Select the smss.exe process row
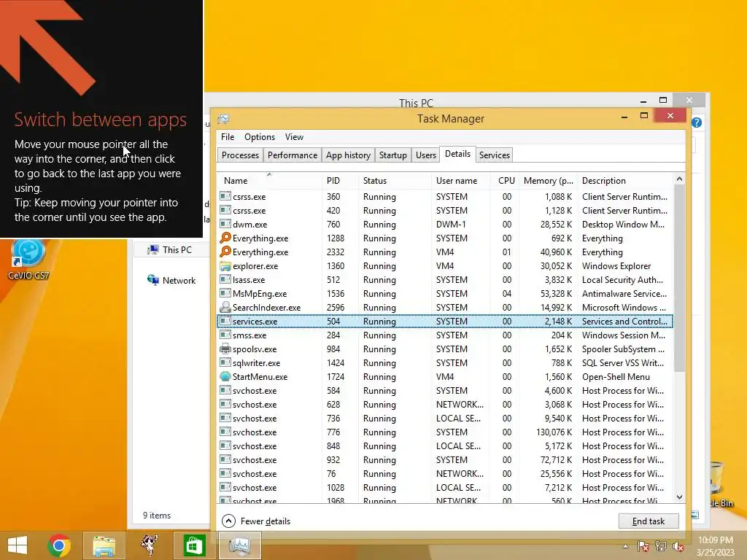Image resolution: width=747 pixels, height=560 pixels. 445,335
